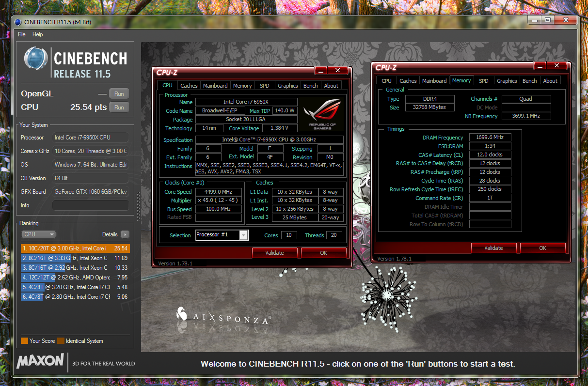The image size is (588, 386).
Task: Switch to CPU tab in left CPU-Z window
Action: pos(167,85)
